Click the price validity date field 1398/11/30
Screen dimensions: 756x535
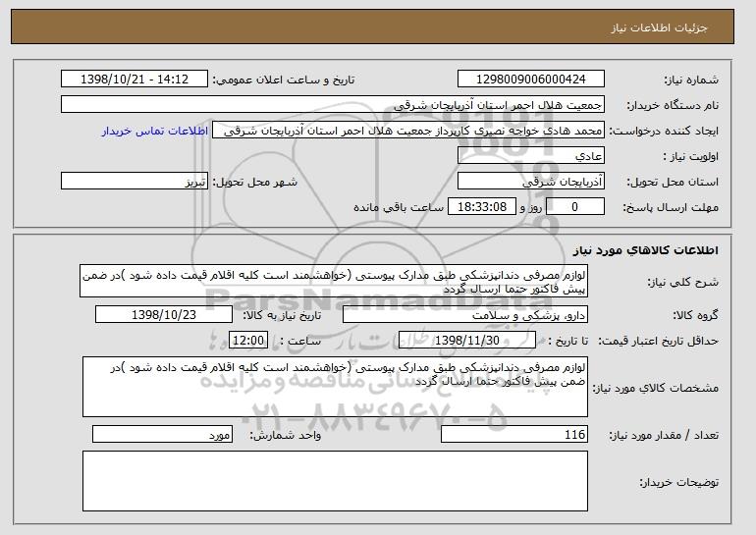[x=467, y=341]
